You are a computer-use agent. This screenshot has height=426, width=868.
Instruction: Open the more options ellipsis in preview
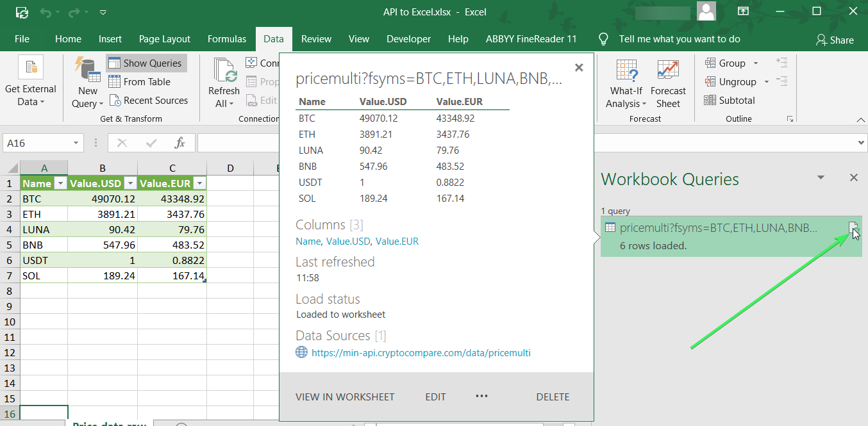click(x=482, y=396)
